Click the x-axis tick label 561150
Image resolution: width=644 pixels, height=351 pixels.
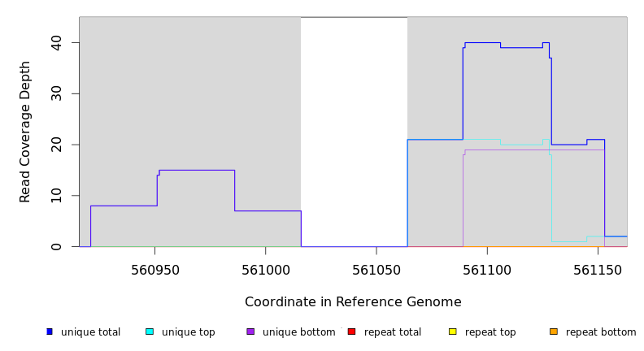pos(598,270)
